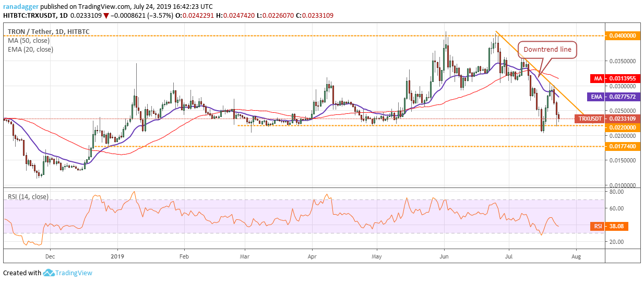Click the 60.00 RSI axis label

tap(616, 208)
